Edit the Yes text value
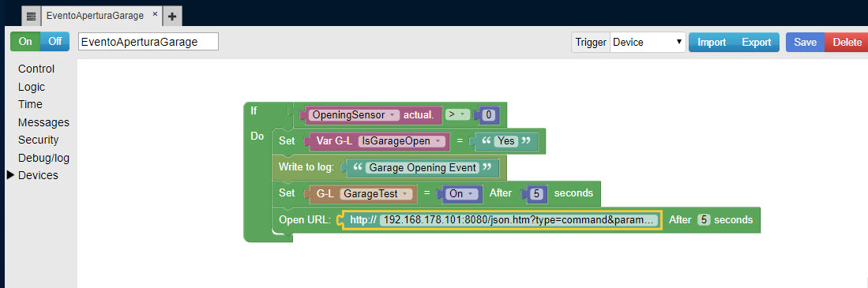Image resolution: width=868 pixels, height=288 pixels. (506, 141)
